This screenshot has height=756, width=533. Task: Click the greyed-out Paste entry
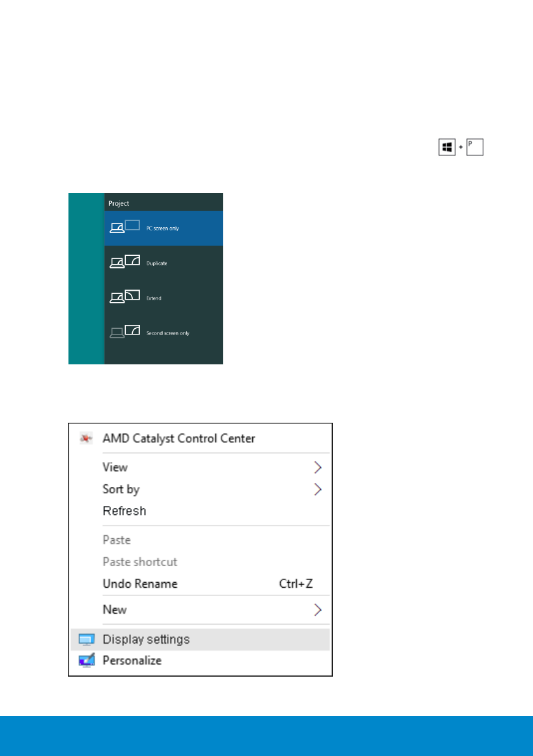click(x=117, y=540)
